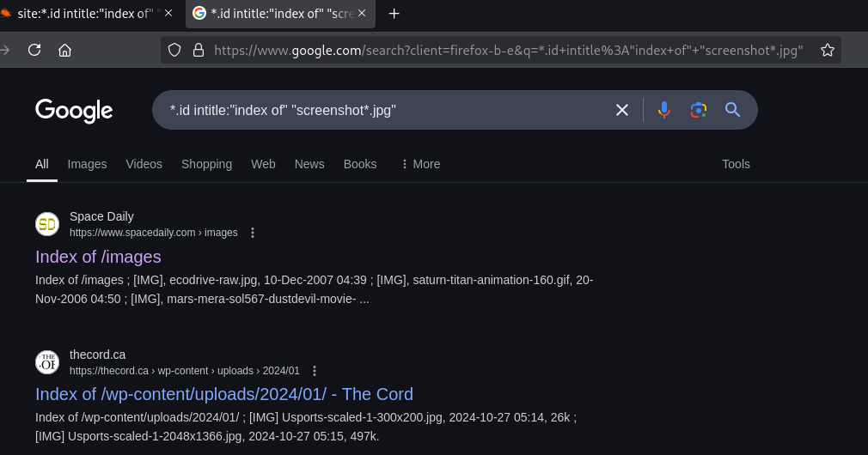Viewport: 868px width, 455px height.
Task: Start voice search with microphone icon
Action: (x=663, y=110)
